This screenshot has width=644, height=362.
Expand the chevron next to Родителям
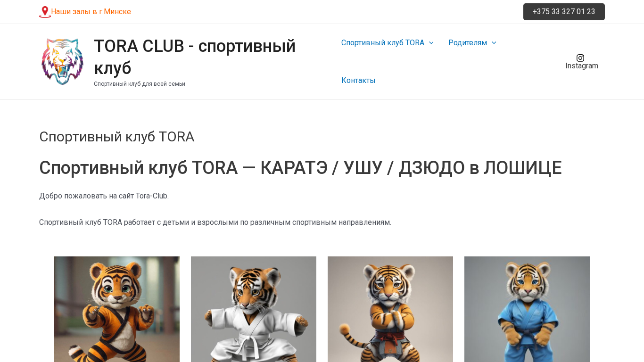[494, 43]
